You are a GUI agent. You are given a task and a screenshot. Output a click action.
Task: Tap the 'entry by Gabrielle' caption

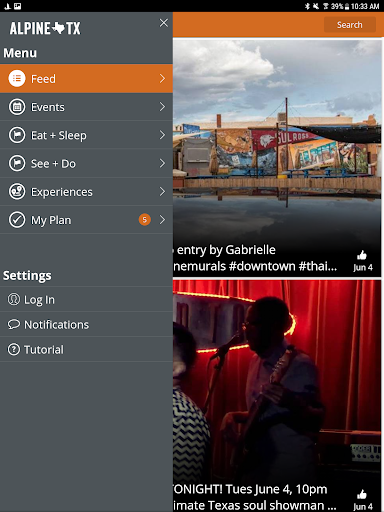click(226, 250)
